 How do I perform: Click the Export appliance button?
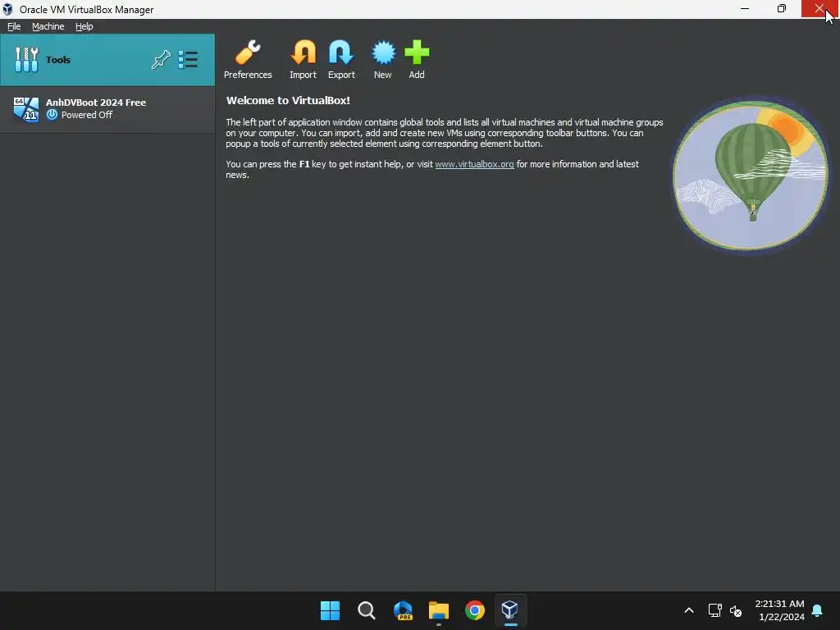341,59
